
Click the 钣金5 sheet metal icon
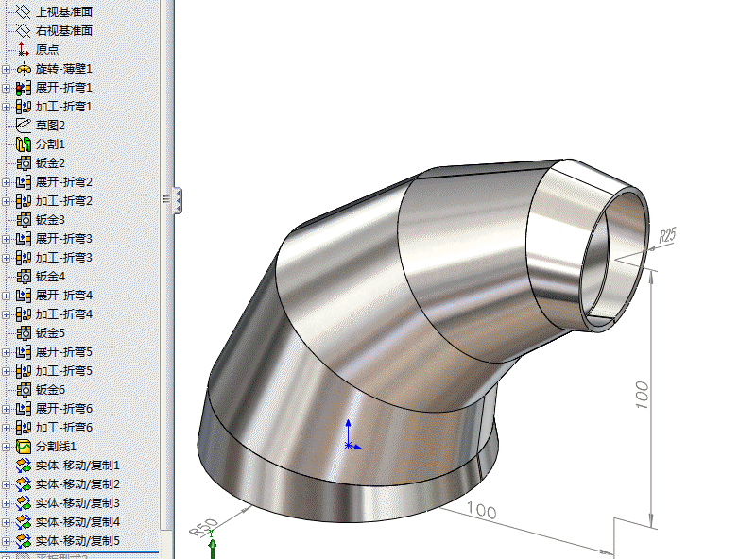coord(23,333)
